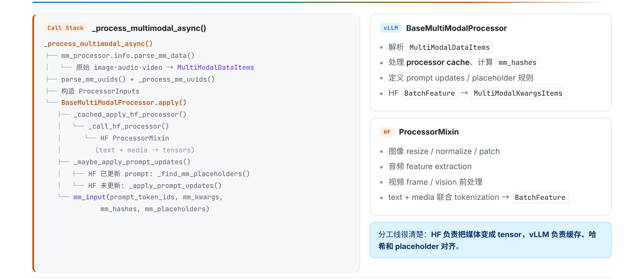This screenshot has height=279, width=644.
Task: Click the bold "processor cache" text
Action: (438, 62)
